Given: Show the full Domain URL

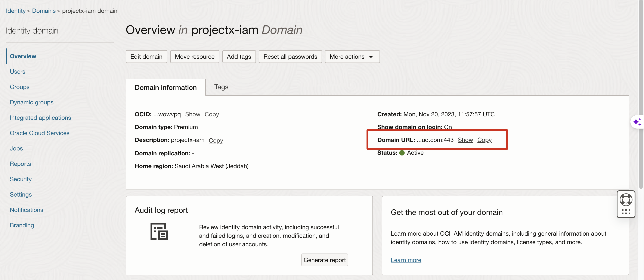Looking at the screenshot, I should [465, 140].
